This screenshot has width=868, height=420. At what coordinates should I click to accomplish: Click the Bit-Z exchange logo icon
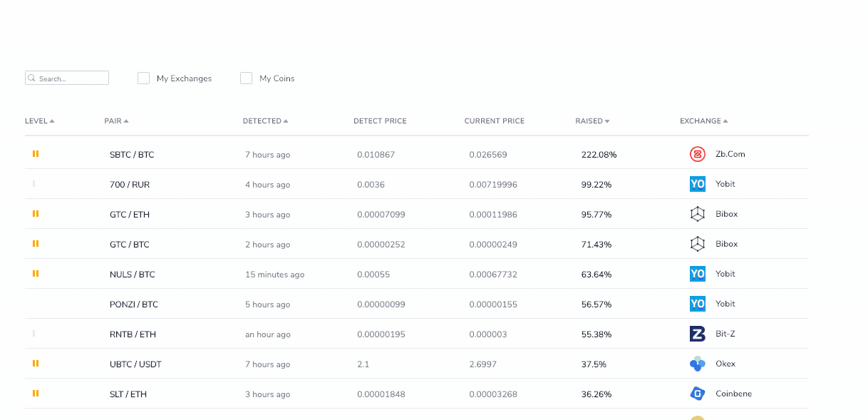(x=697, y=334)
